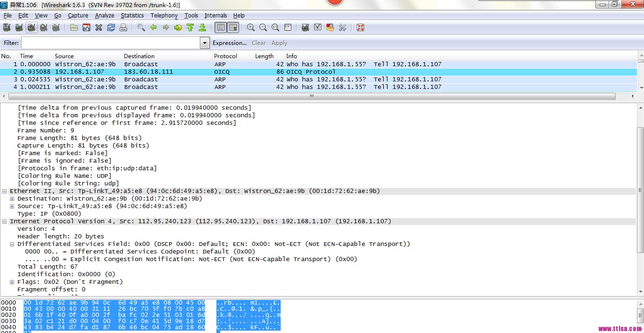Collapse the Internet Protocol Version 4 node

(5, 221)
